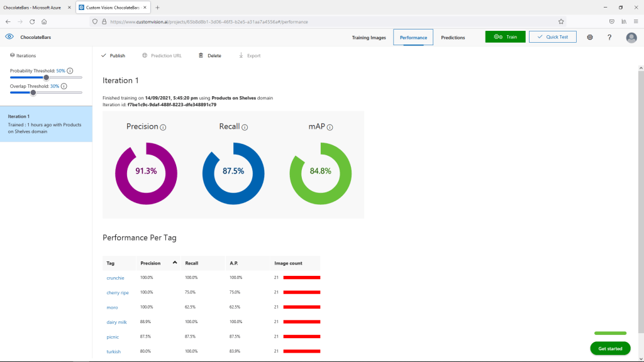Delete the selected iteration

[x=210, y=55]
